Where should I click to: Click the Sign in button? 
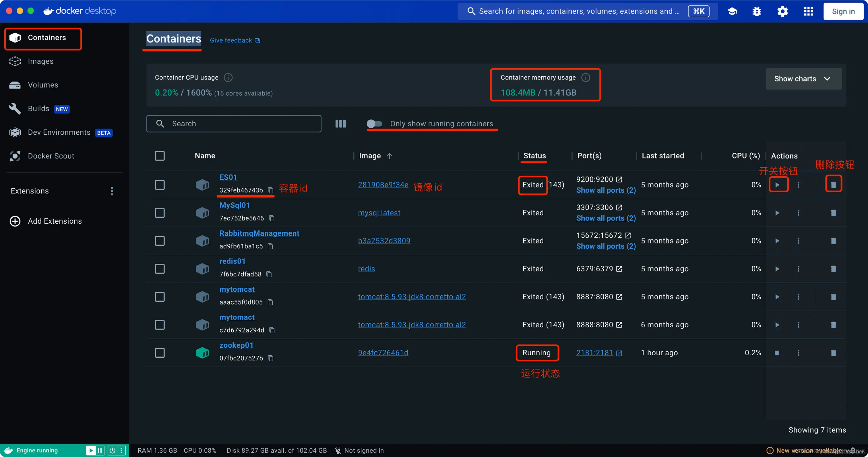click(x=843, y=11)
